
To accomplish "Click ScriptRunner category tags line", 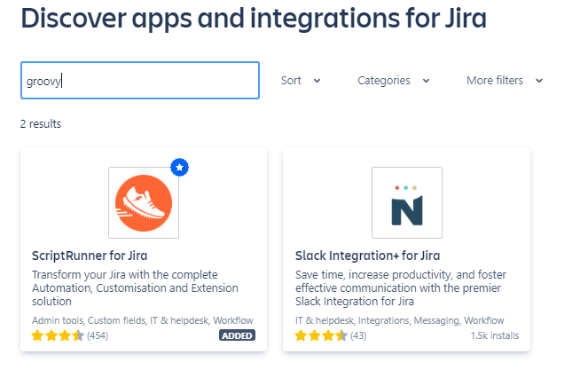I will pyautogui.click(x=143, y=320).
